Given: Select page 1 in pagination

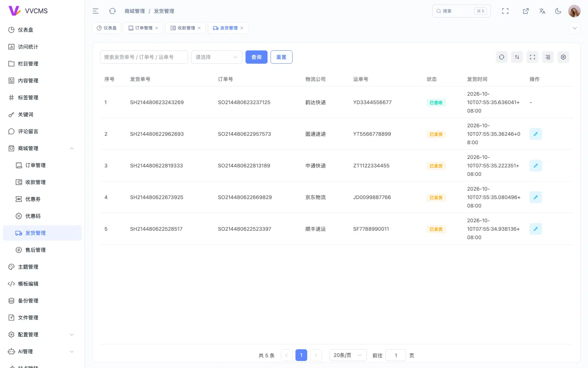Looking at the screenshot, I should 301,355.
